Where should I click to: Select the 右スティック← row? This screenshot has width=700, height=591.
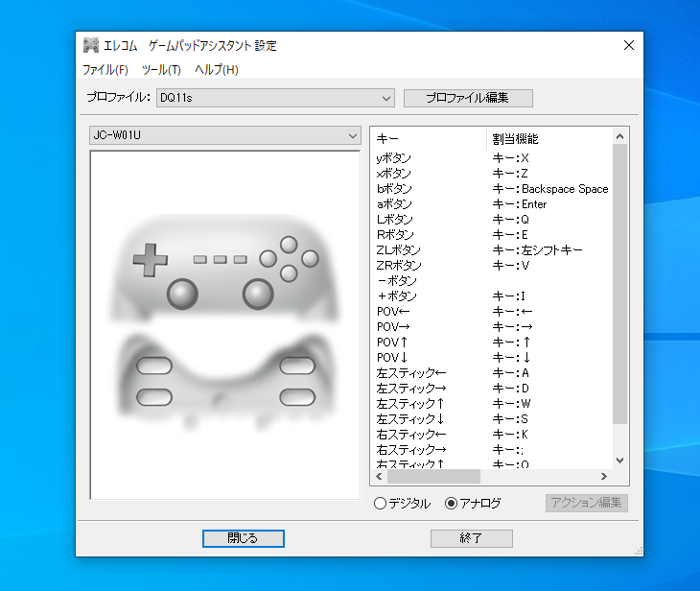pyautogui.click(x=492, y=435)
